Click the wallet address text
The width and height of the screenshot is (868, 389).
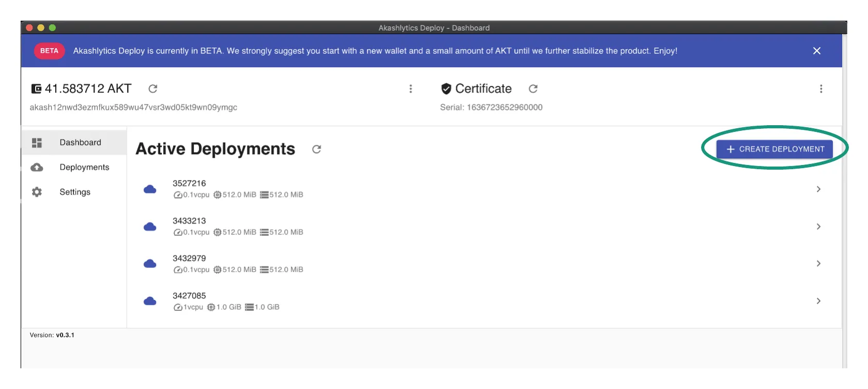133,108
